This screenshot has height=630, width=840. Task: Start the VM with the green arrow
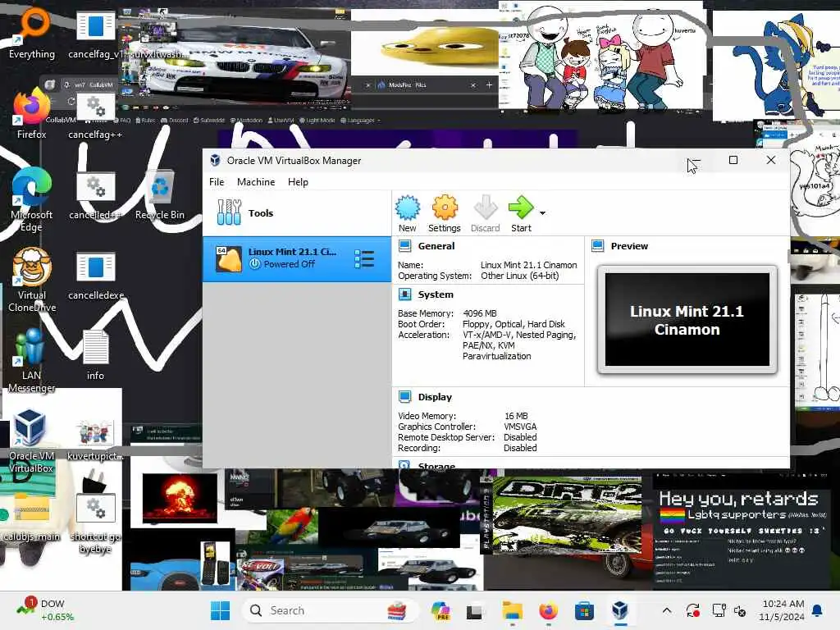pos(521,214)
